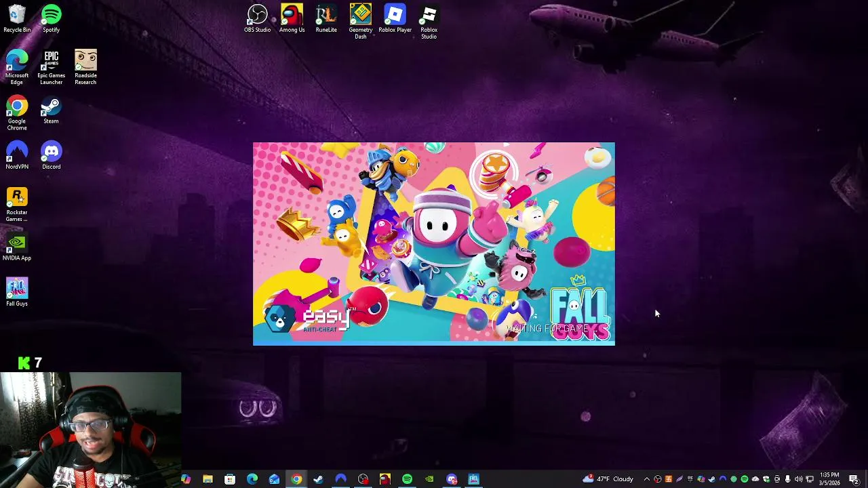Select the Google Chrome desktop icon
868x488 pixels.
[17, 113]
